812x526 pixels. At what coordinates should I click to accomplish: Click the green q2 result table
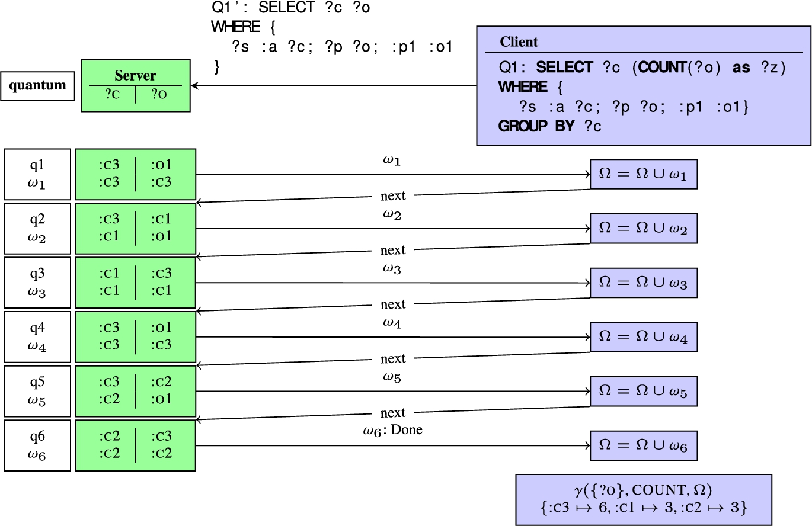point(136,229)
